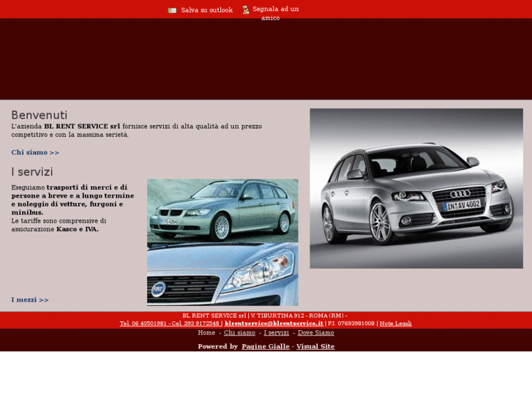
Task: Click the Fiat headlight close-up photo
Action: (222, 275)
